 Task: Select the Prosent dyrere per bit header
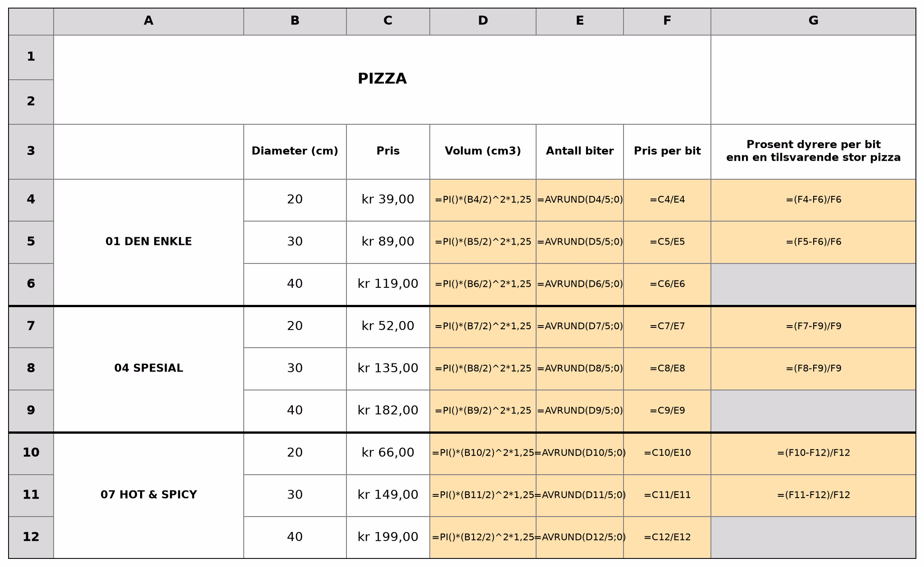tap(813, 151)
